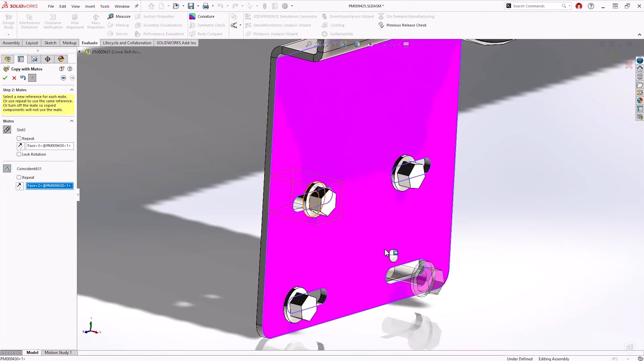Collapse the Mates section chevron
Viewport: 644px width, 361px height.
point(71,121)
